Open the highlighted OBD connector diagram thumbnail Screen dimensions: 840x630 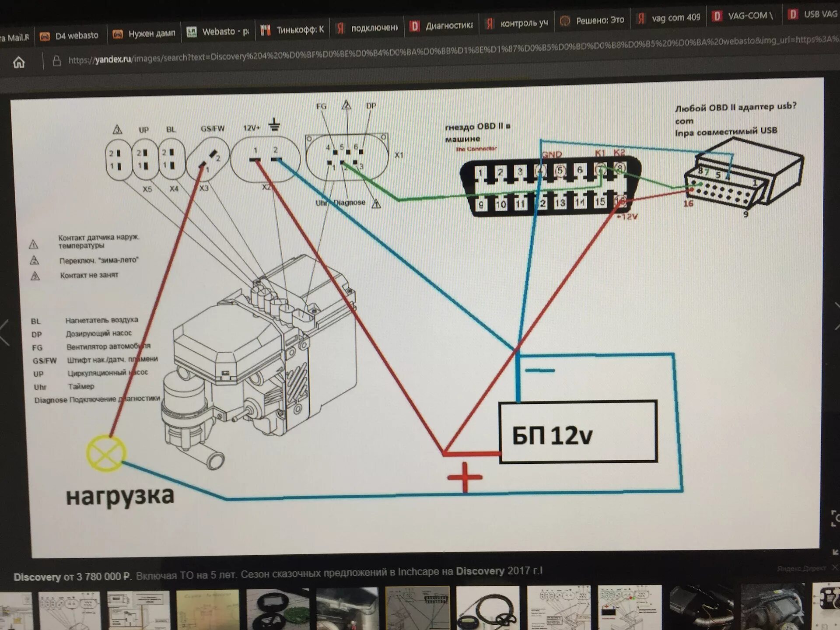point(417,608)
